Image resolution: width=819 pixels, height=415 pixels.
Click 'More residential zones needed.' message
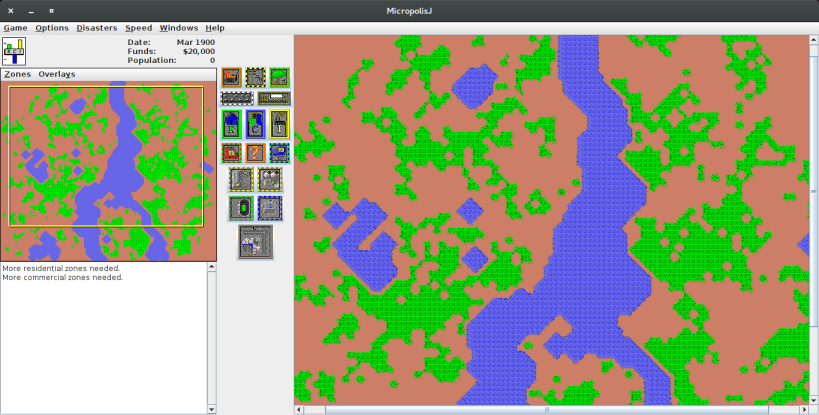tap(61, 268)
